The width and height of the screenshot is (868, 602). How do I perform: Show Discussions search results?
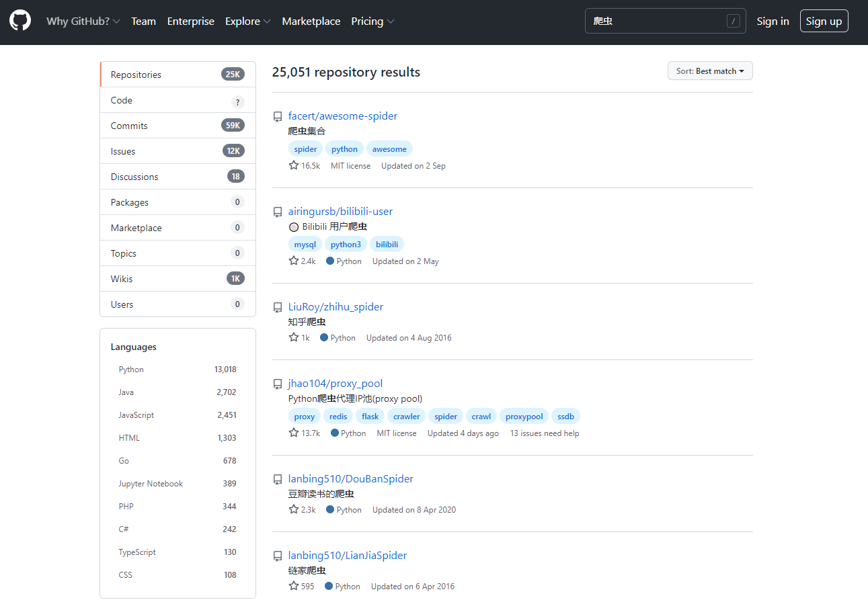click(x=177, y=177)
